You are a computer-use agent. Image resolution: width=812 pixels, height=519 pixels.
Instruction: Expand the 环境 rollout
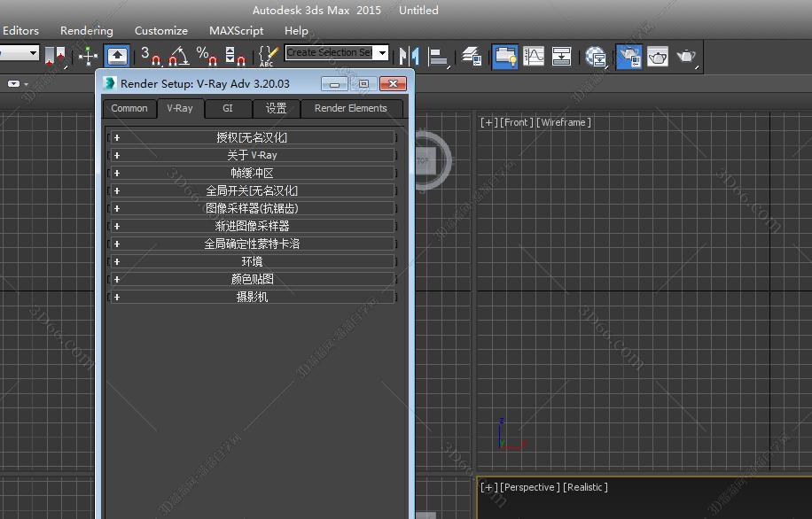[x=252, y=261]
